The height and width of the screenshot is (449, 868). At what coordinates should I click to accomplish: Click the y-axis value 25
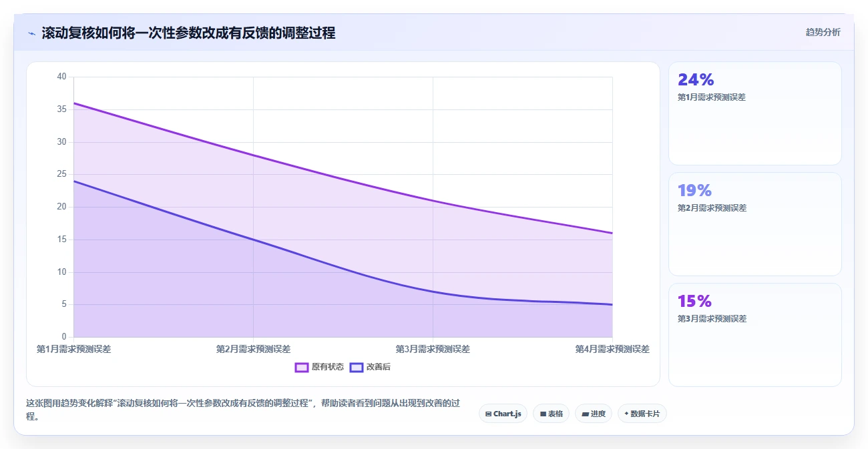pos(62,174)
